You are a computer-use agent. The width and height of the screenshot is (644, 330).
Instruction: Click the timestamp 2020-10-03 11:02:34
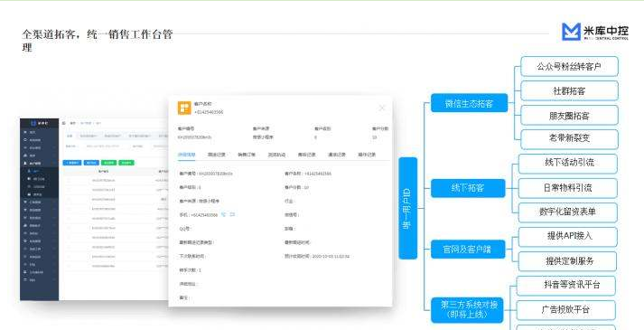[x=331, y=257]
